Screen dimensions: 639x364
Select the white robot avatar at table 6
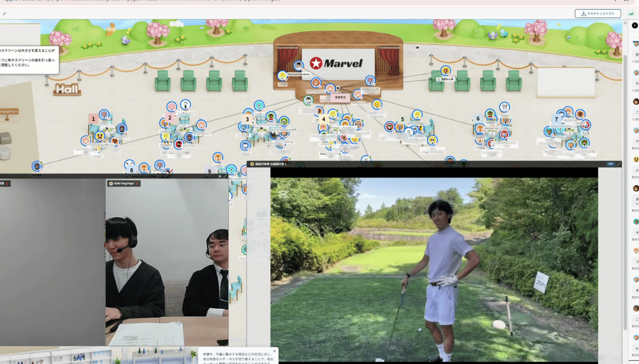pyautogui.click(x=504, y=107)
